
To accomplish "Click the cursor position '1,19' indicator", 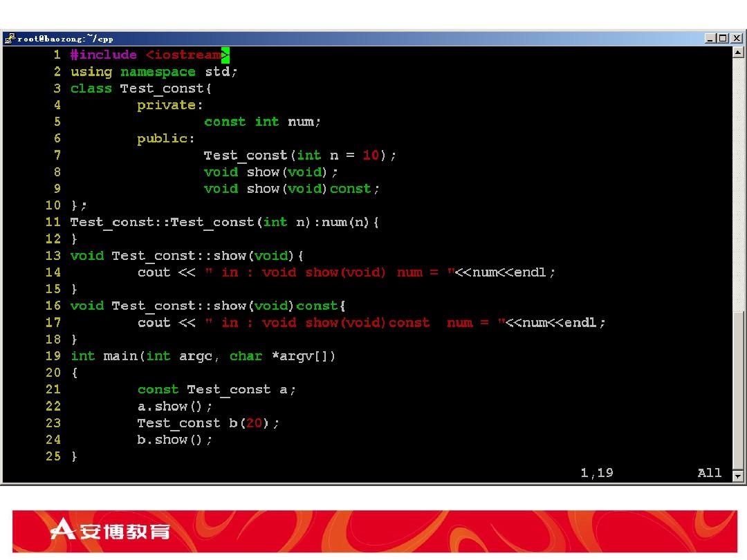I will click(597, 473).
